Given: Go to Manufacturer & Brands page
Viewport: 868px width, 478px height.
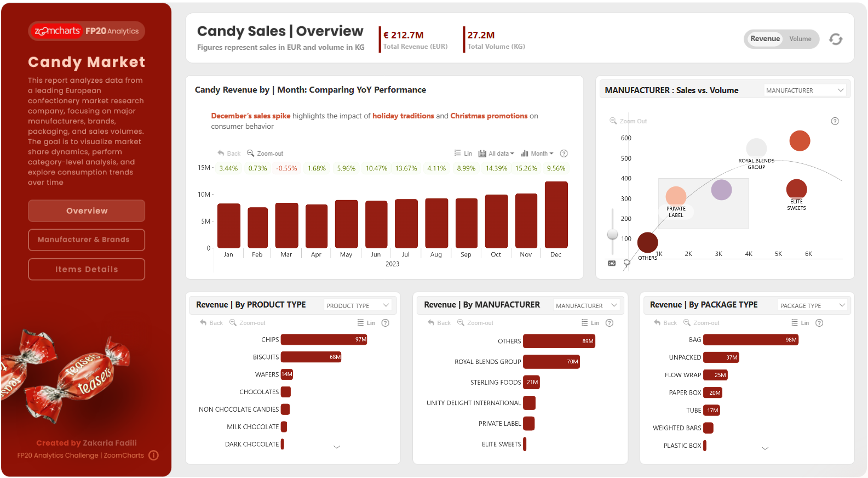Looking at the screenshot, I should pos(87,240).
